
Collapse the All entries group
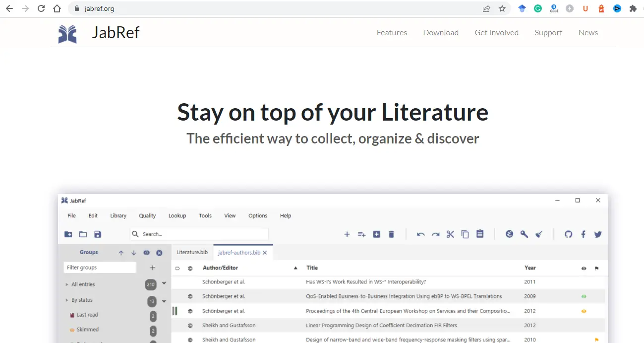tap(66, 284)
